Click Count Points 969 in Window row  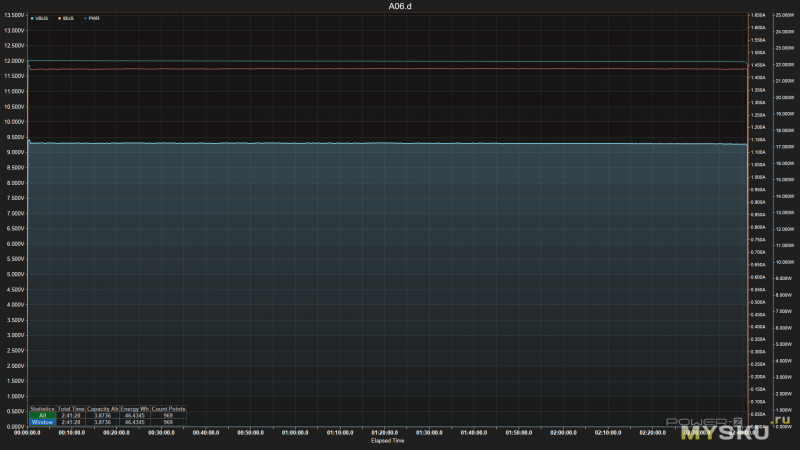click(x=168, y=422)
